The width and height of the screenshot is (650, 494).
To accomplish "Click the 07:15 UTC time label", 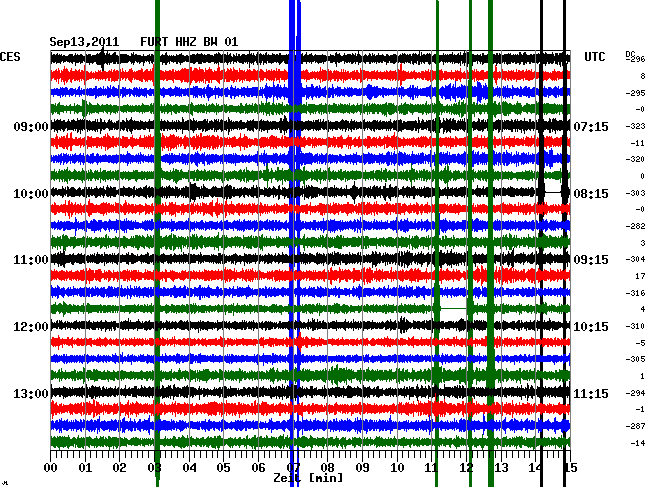I will [591, 126].
